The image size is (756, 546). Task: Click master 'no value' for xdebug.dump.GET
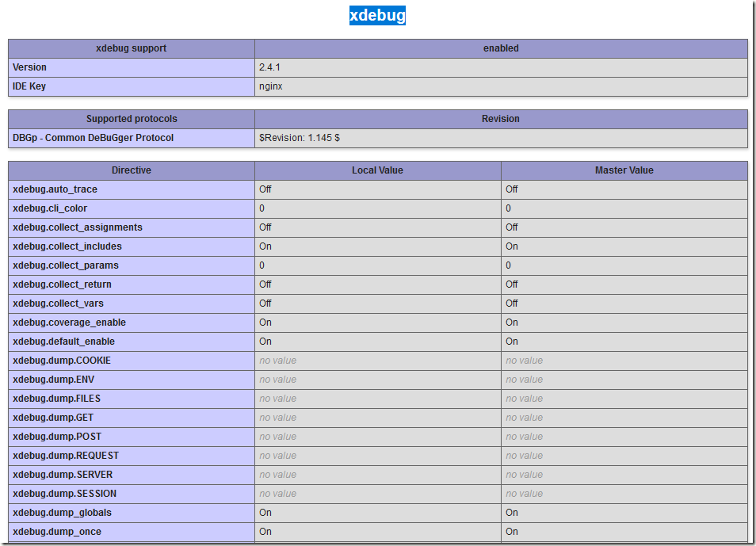click(524, 418)
